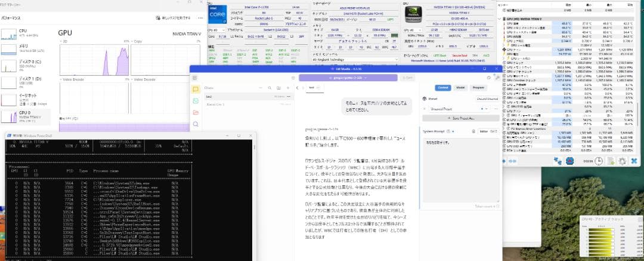Viewport: 644px width, 261px height.
Task: Switch to the Context tab in LM Studio
Action: [x=442, y=88]
